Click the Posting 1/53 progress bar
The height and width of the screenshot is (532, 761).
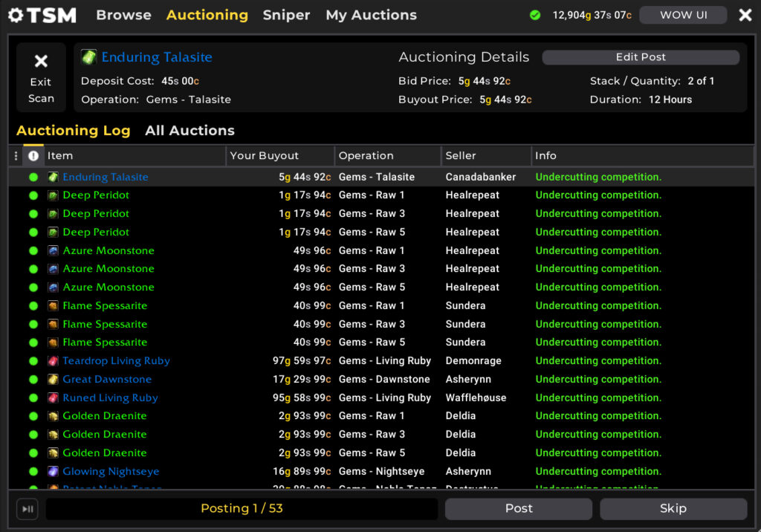(241, 509)
